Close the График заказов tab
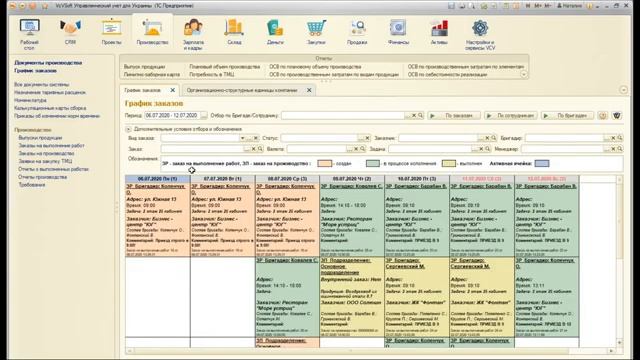640x360 pixels. 173,90
